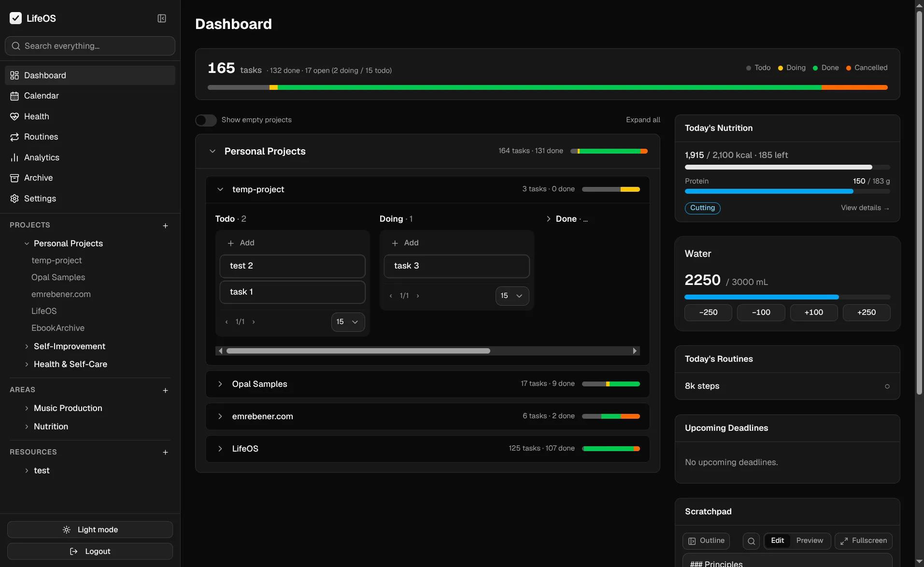
Task: Open the Analytics page
Action: [x=90, y=157]
